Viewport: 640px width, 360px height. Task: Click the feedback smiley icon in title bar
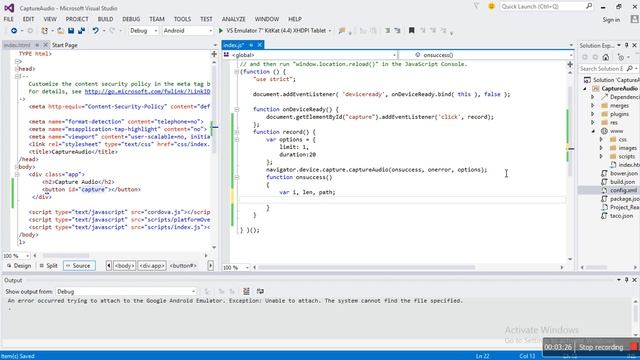tap(491, 7)
